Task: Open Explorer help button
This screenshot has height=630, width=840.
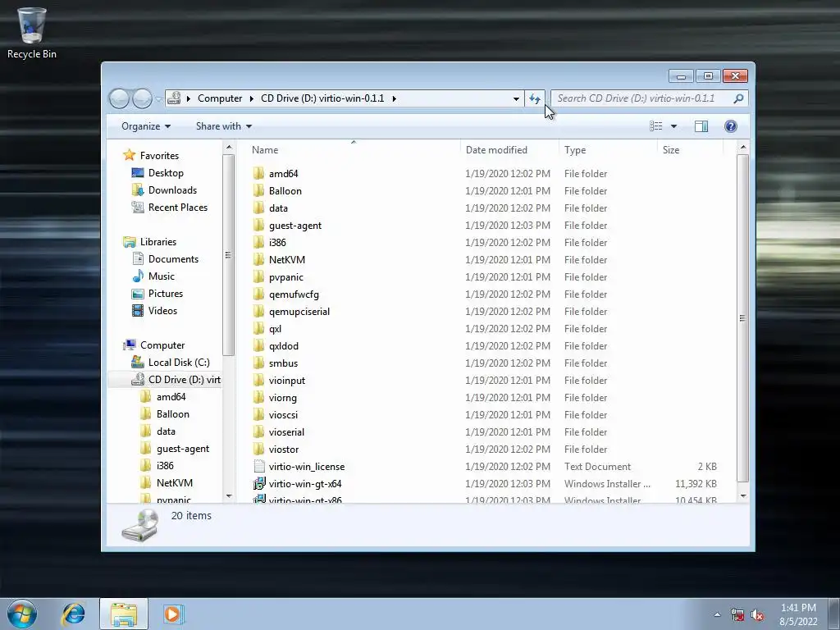Action: [x=730, y=126]
